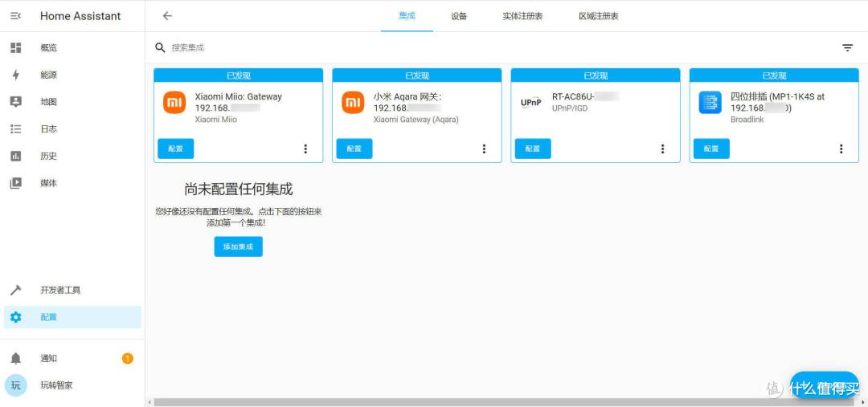Collapse the sidebar with the menu icon
This screenshot has height=407, width=868.
click(16, 16)
